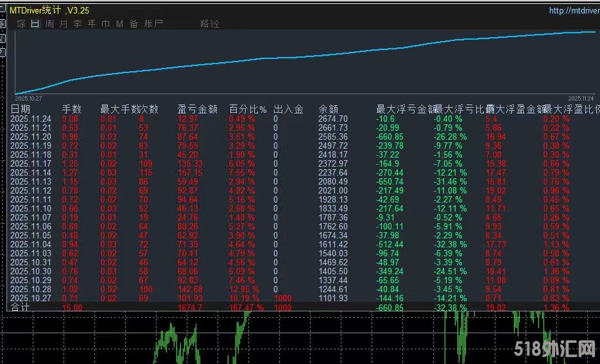This screenshot has width=600, height=364.
Task: Click the 2025.10.27 start marker under chart
Action: click(29, 98)
